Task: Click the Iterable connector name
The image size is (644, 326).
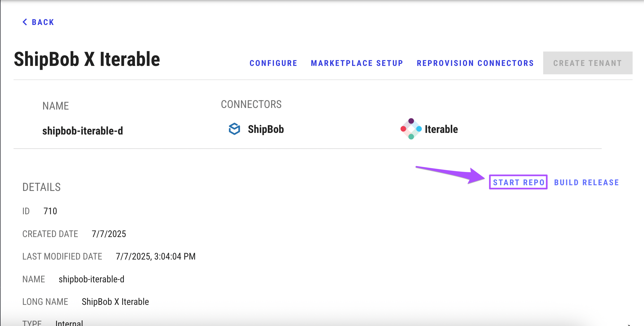Action: tap(441, 129)
